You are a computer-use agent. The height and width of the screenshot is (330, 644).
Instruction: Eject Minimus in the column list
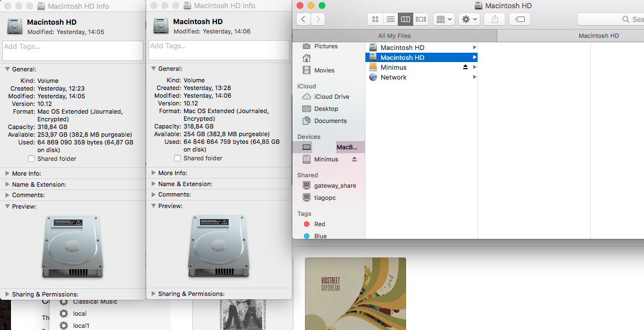pos(465,68)
